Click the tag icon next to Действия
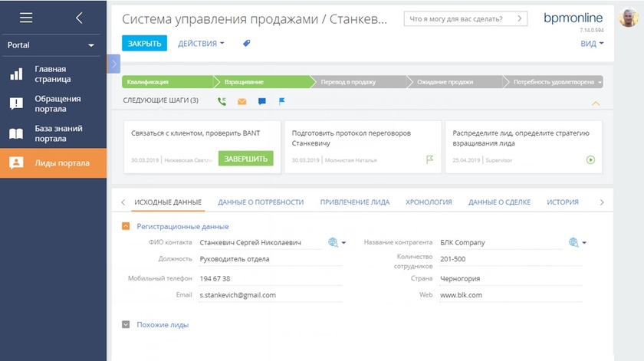Screen dimensions: 644x361 [247, 44]
